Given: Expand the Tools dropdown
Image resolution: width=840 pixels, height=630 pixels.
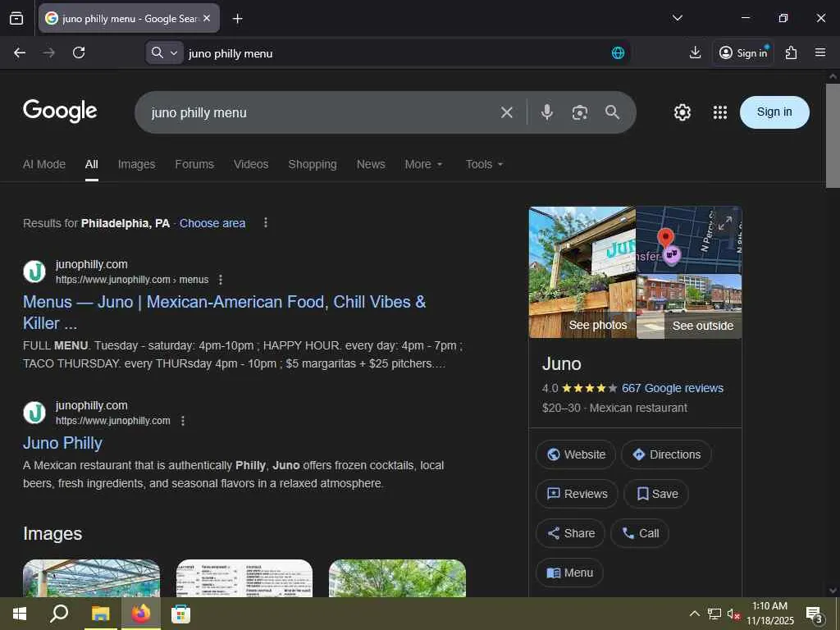Looking at the screenshot, I should (x=484, y=164).
